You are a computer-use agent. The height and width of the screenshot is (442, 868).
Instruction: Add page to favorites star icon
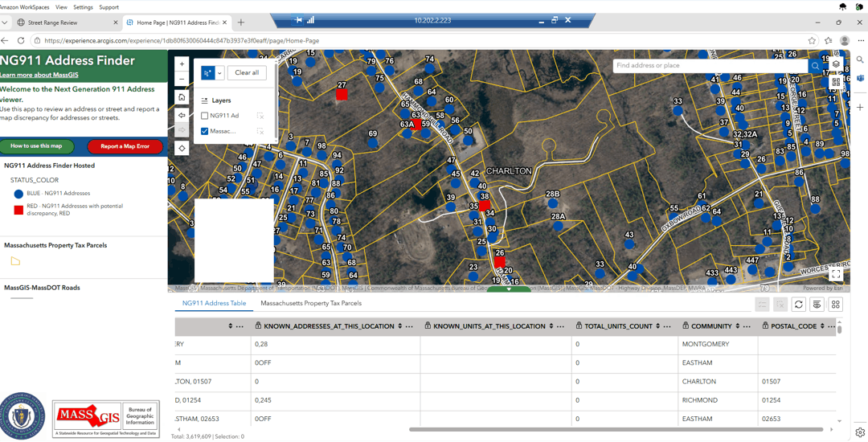[812, 40]
